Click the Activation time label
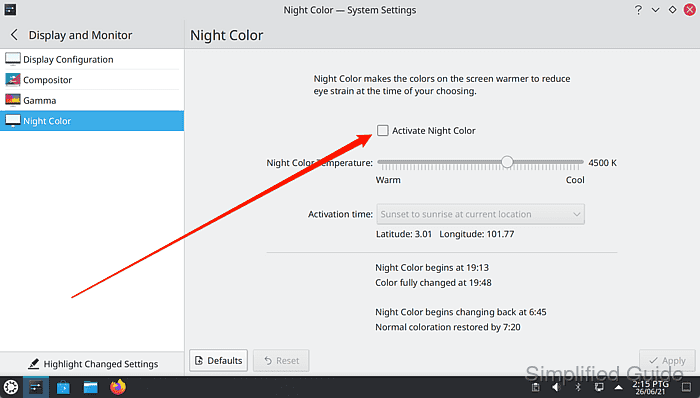Image resolution: width=700 pixels, height=398 pixels. click(x=340, y=214)
